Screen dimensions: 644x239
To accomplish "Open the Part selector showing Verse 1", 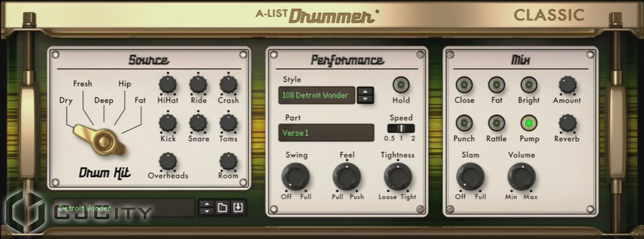I will pos(326,133).
